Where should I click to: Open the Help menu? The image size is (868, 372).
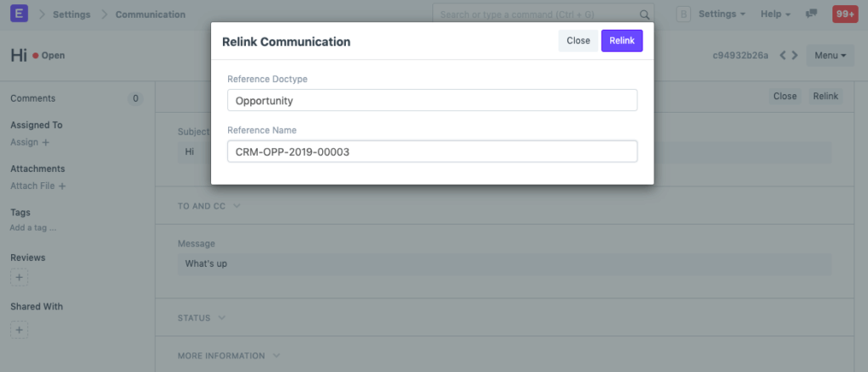[775, 14]
